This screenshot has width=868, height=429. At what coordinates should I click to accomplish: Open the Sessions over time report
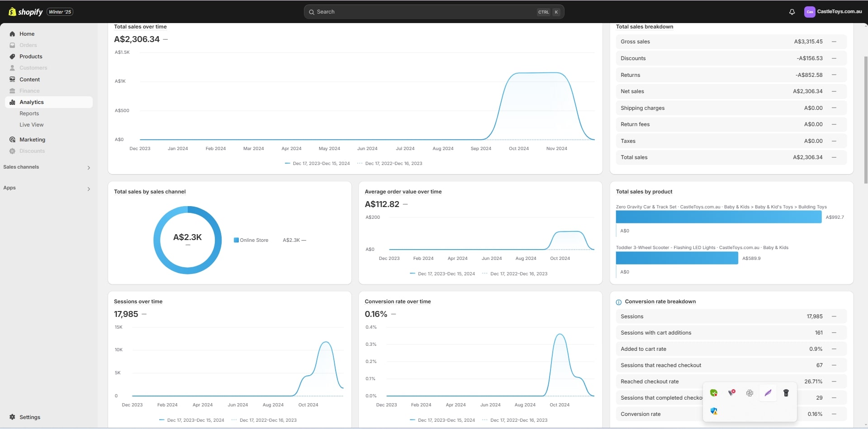coord(138,302)
